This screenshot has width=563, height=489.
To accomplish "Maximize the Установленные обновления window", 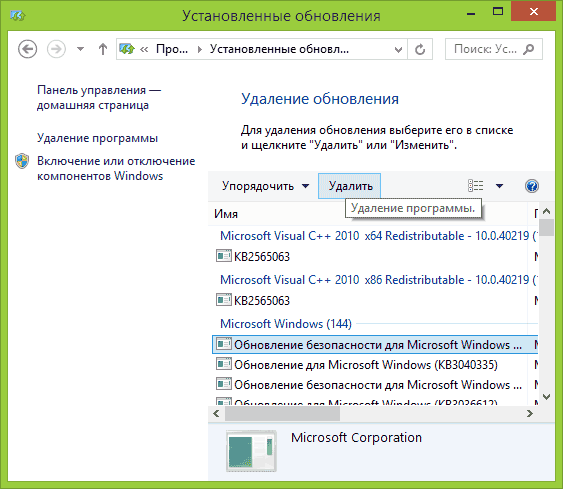I will 498,12.
